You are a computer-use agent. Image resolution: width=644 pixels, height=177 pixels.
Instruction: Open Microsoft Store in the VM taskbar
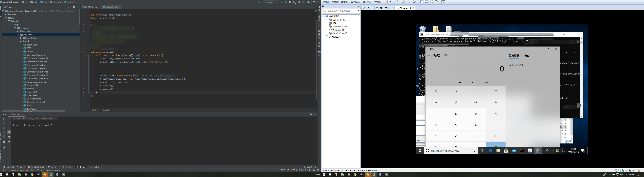click(x=506, y=151)
